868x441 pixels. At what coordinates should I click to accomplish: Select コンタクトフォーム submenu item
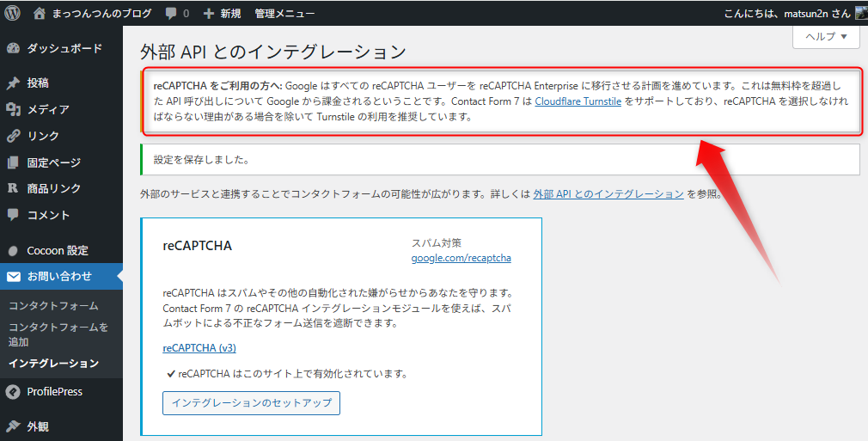[53, 305]
